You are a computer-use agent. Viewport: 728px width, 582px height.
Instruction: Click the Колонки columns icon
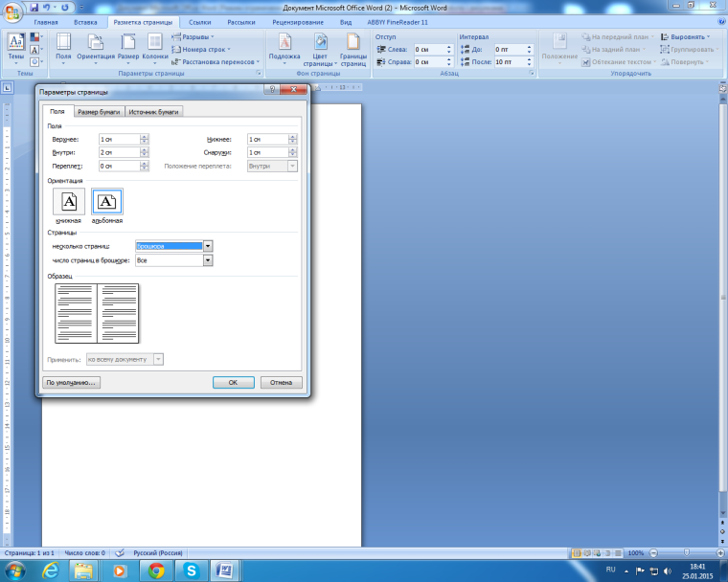pyautogui.click(x=155, y=46)
